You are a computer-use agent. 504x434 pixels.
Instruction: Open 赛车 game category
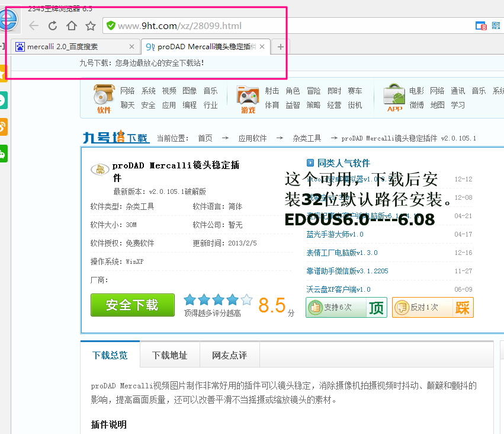(x=355, y=91)
